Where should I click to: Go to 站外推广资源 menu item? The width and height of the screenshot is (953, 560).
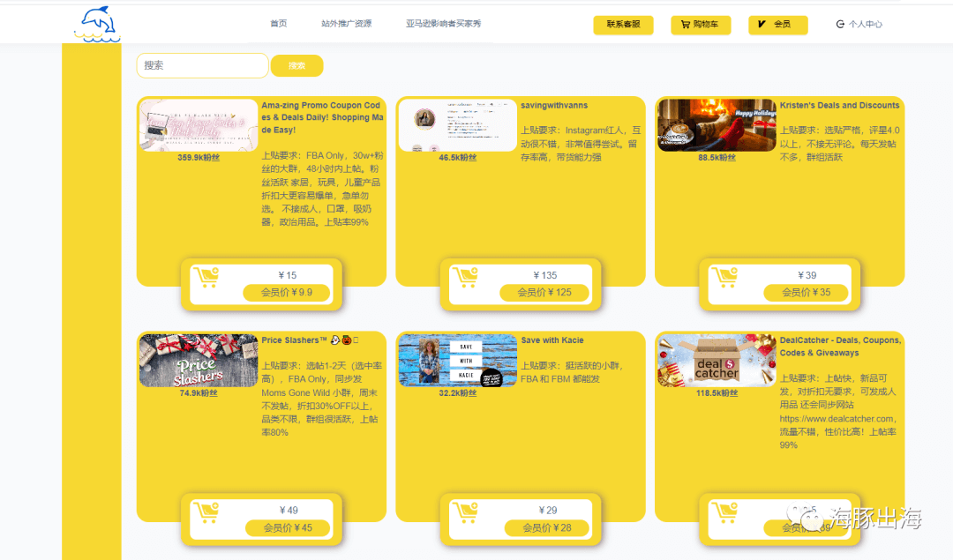[x=346, y=24]
